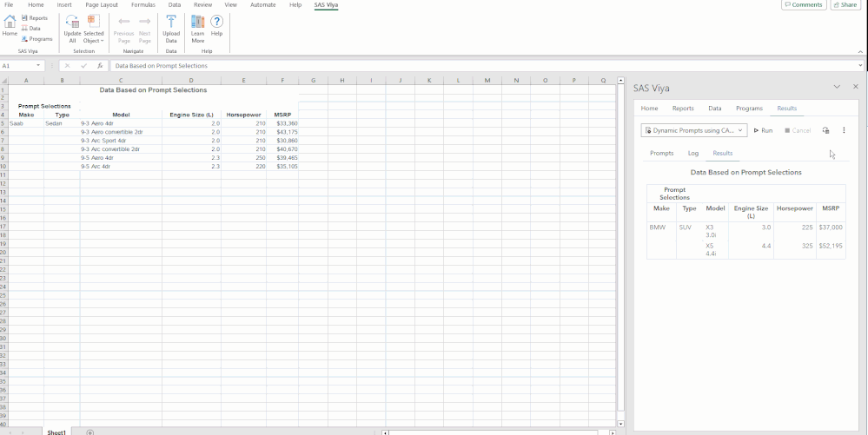
Task: Click the Cancel button in pane
Action: (x=798, y=130)
